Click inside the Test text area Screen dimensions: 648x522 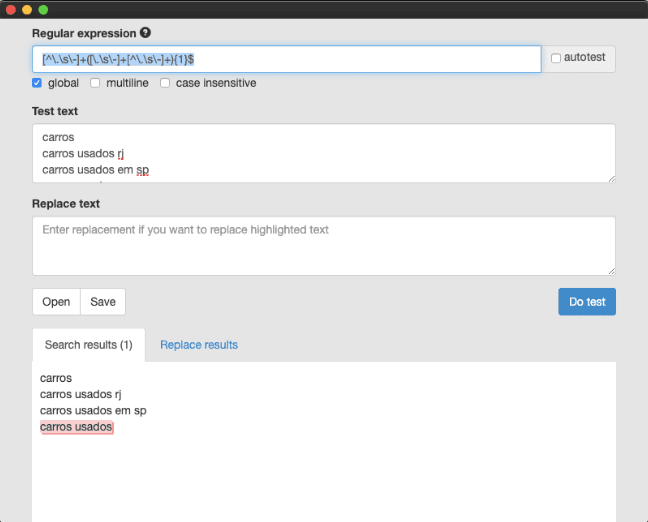[x=323, y=153]
